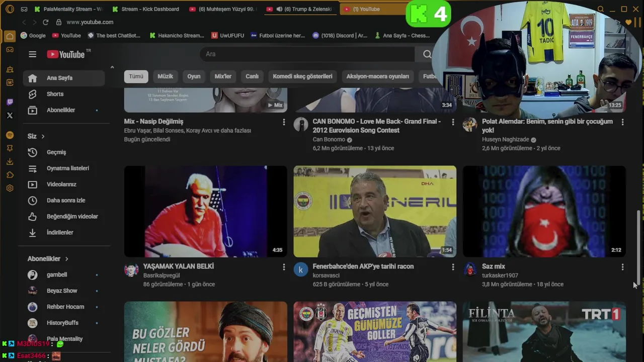Viewport: 644px width, 362px height.
Task: Open The best ChatBot bookmark
Action: pyautogui.click(x=114, y=36)
